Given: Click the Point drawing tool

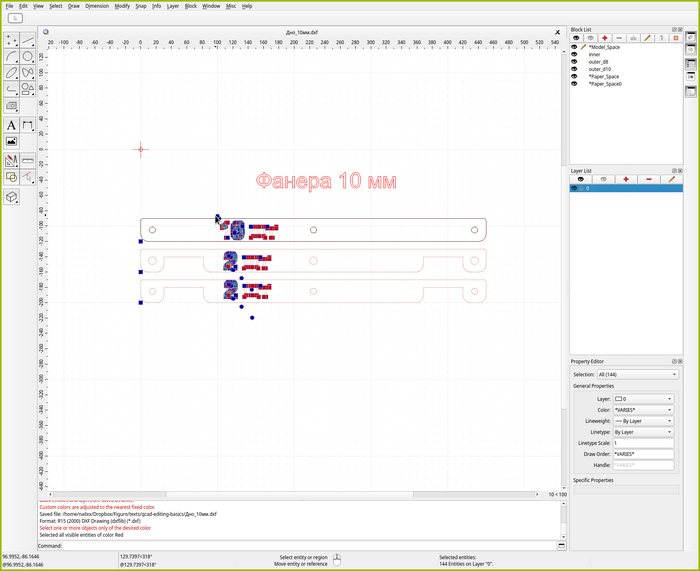Looking at the screenshot, I should [x=11, y=40].
